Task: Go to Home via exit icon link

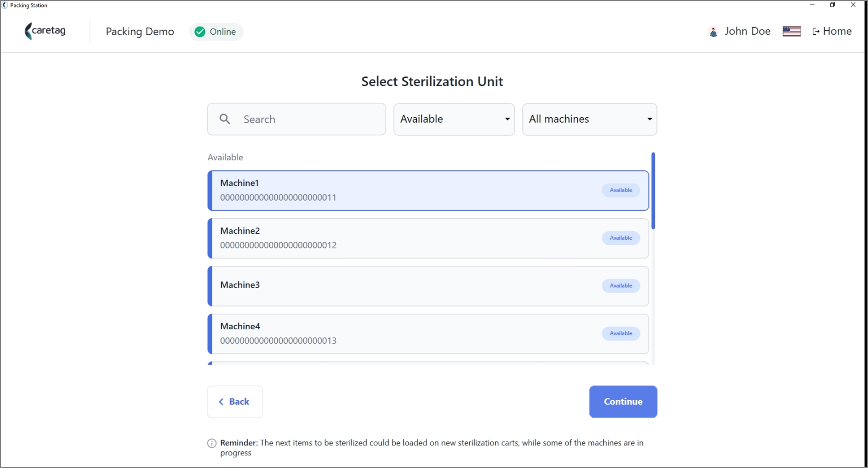Action: 832,31
